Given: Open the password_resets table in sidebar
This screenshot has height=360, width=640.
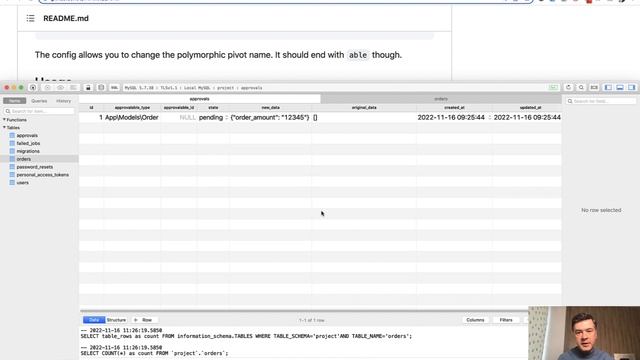Looking at the screenshot, I should 34,167.
